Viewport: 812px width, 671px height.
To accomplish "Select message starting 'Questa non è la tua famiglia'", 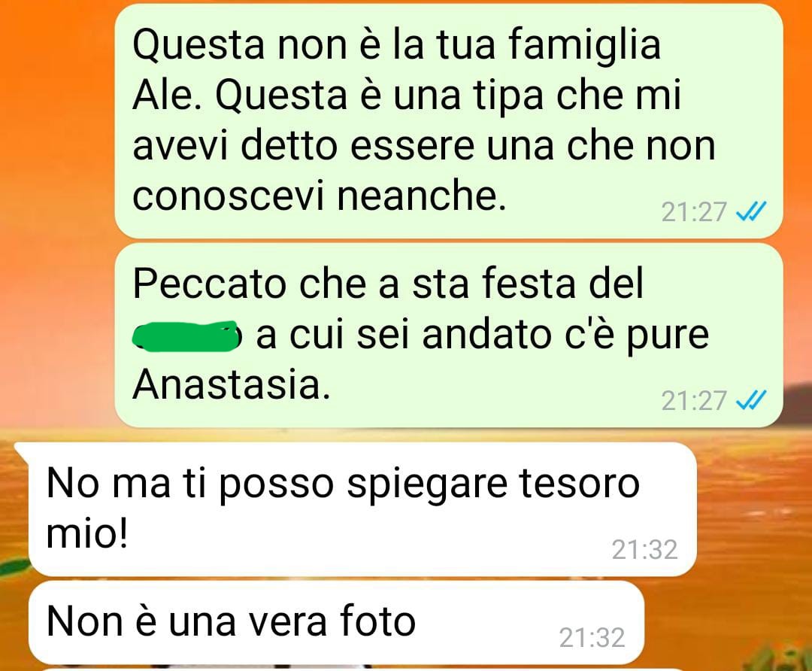I will 448,120.
